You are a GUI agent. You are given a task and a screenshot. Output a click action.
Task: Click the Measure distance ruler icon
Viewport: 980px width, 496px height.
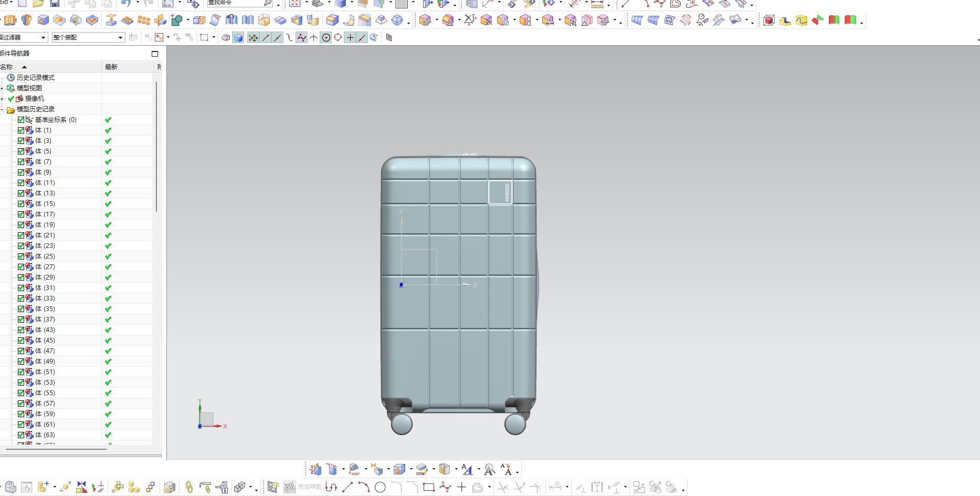click(597, 3)
